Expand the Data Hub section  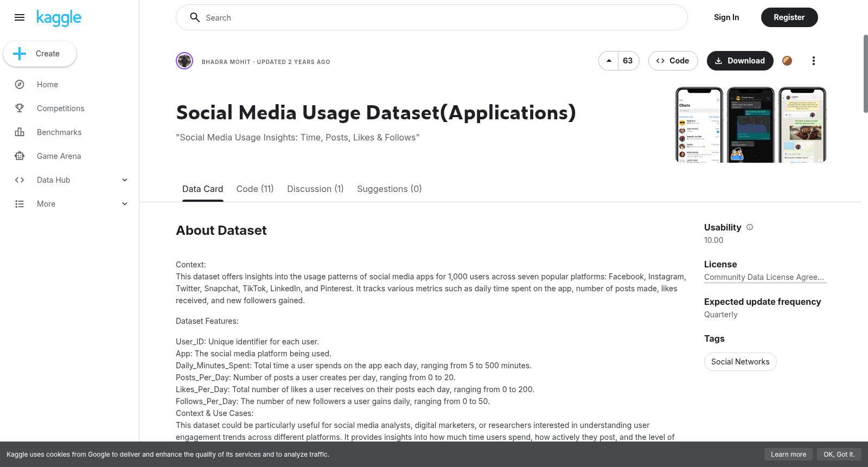point(125,180)
